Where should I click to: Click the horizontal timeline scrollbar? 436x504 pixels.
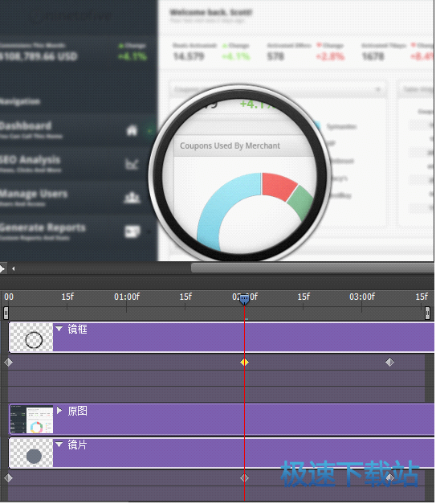pyautogui.click(x=312, y=268)
